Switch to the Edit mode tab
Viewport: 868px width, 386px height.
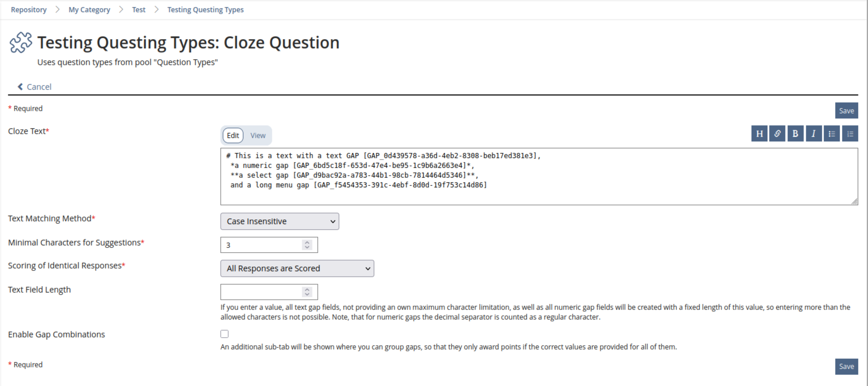233,136
